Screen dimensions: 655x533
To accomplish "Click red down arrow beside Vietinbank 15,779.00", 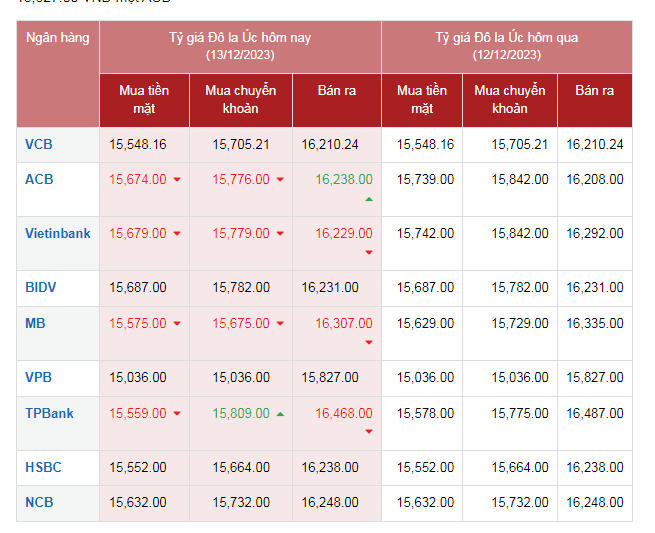I will click(280, 234).
